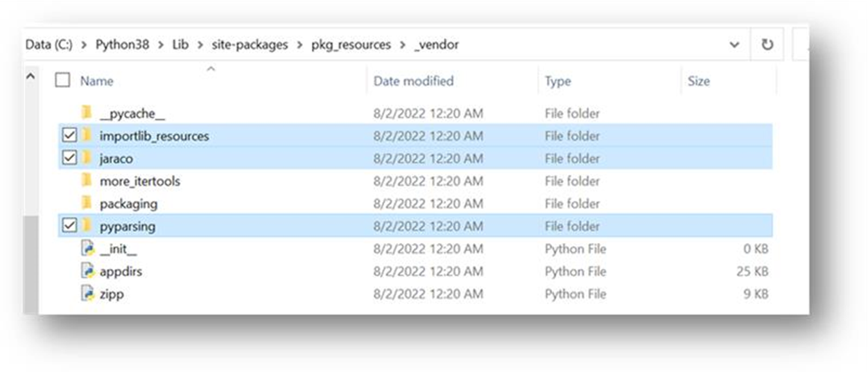Click the __pycache__ folder icon

(87, 113)
